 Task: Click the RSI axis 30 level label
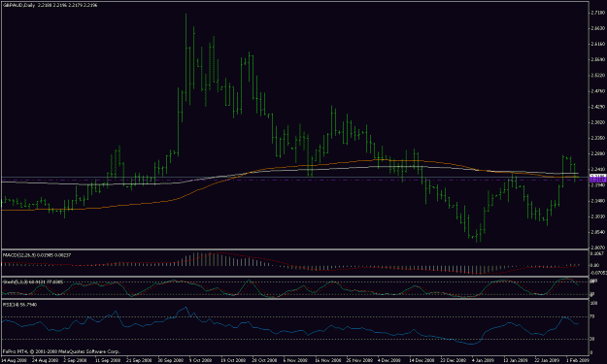[x=591, y=339]
